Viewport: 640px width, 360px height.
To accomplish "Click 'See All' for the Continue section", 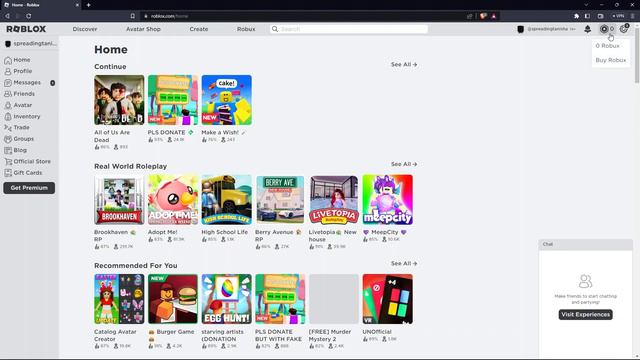I will tap(404, 64).
